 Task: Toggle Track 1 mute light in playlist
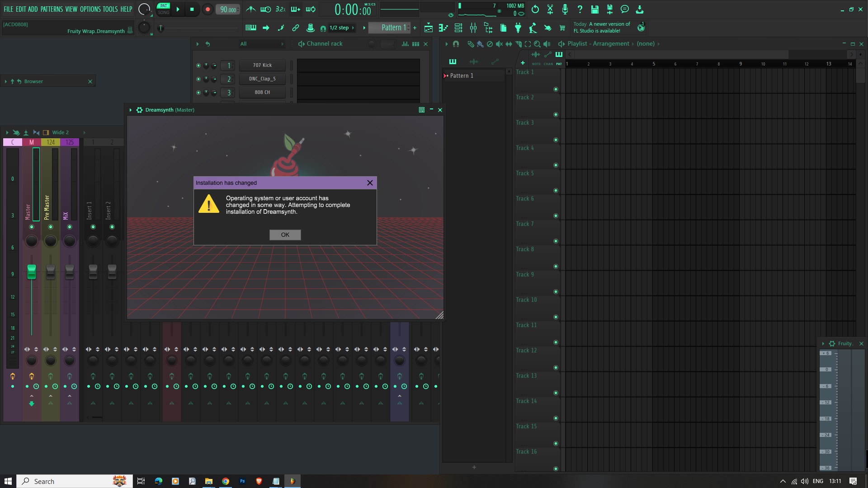pyautogui.click(x=556, y=89)
